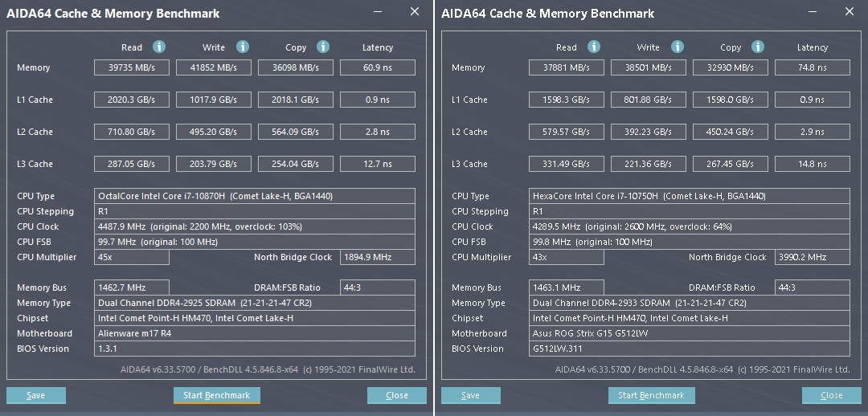Click DDR4-2933 SDRAM Memory Type field
Screen dimensions: 868x416
coord(690,303)
